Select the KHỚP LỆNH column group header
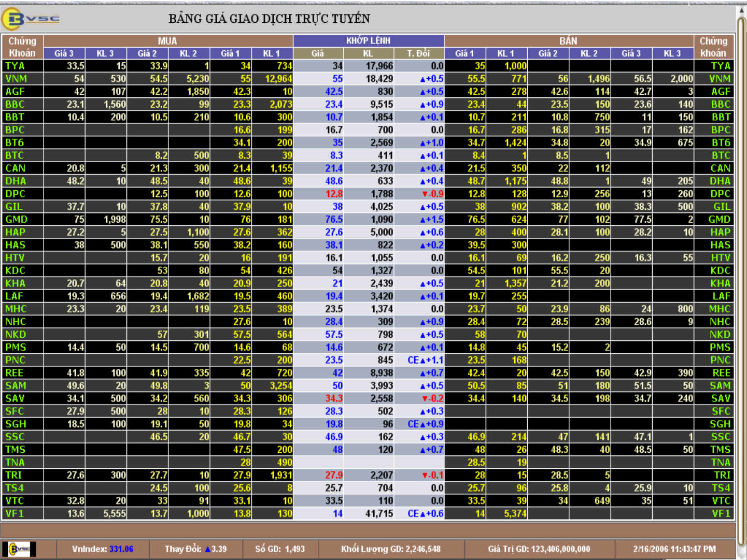747x560 pixels. click(368, 41)
